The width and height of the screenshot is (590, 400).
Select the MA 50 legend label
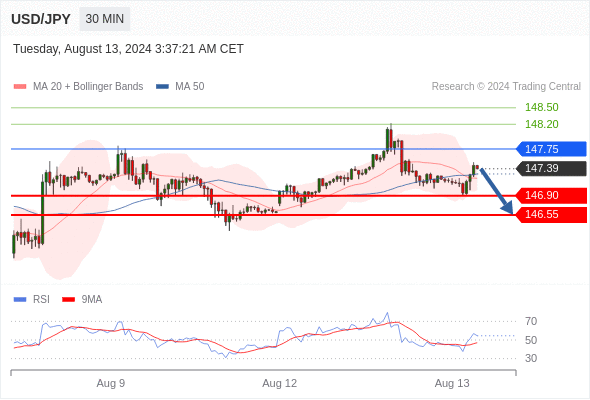pyautogui.click(x=190, y=87)
